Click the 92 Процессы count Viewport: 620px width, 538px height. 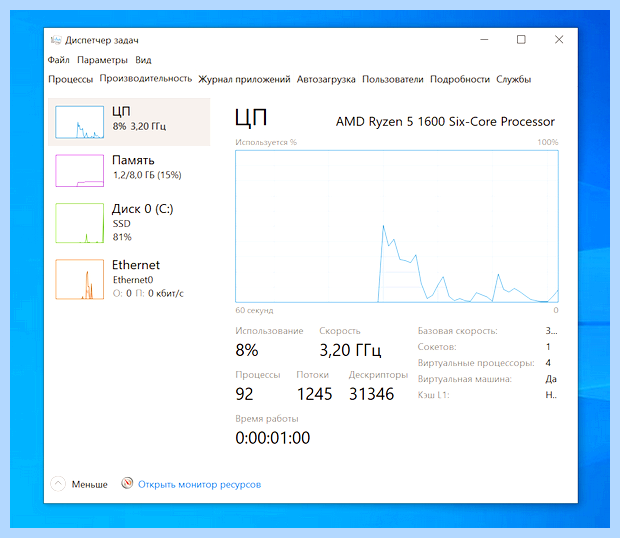click(x=244, y=394)
